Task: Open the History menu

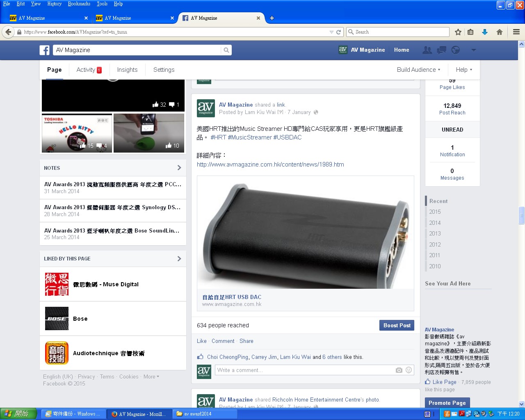Action: coord(54,4)
